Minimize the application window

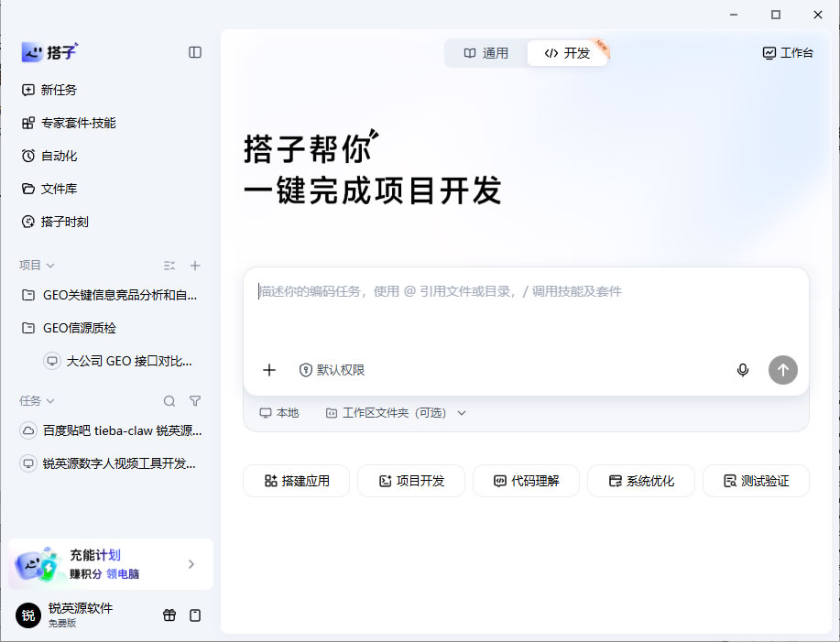pyautogui.click(x=734, y=15)
